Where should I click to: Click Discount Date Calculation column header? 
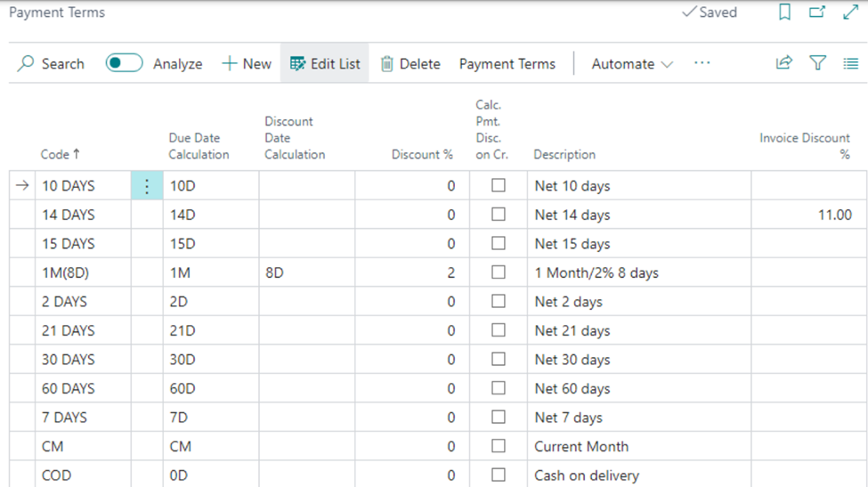click(295, 138)
